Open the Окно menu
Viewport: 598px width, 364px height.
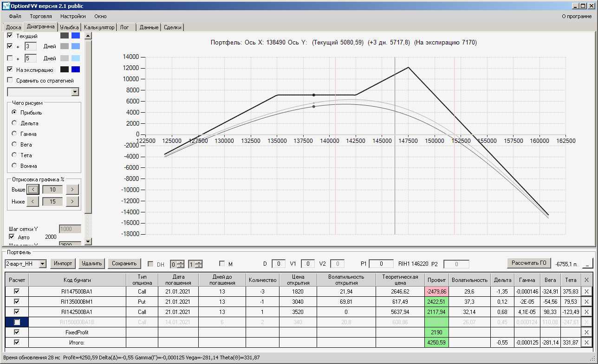100,16
